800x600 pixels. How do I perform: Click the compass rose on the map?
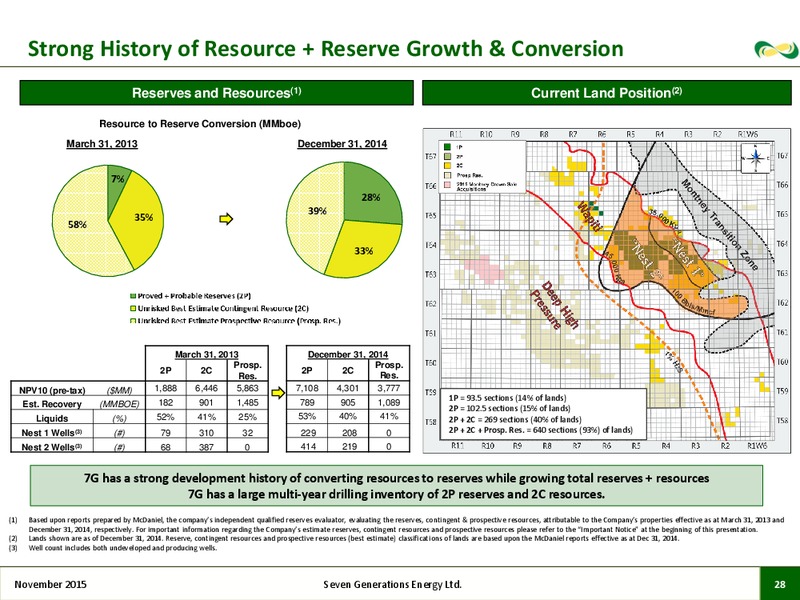[x=756, y=158]
